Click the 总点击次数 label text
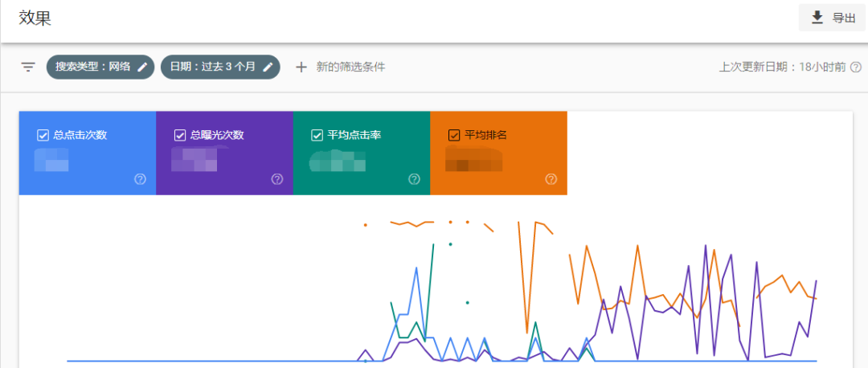Image resolution: width=868 pixels, height=368 pixels. click(80, 135)
